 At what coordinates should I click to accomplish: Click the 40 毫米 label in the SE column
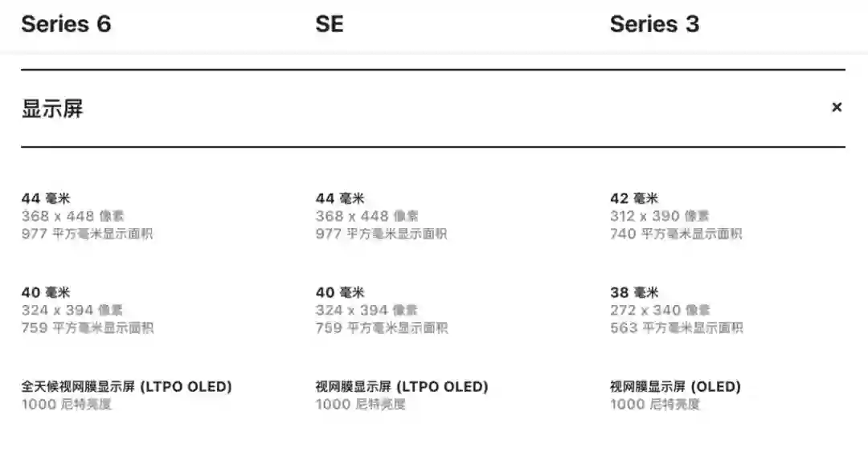(x=340, y=292)
